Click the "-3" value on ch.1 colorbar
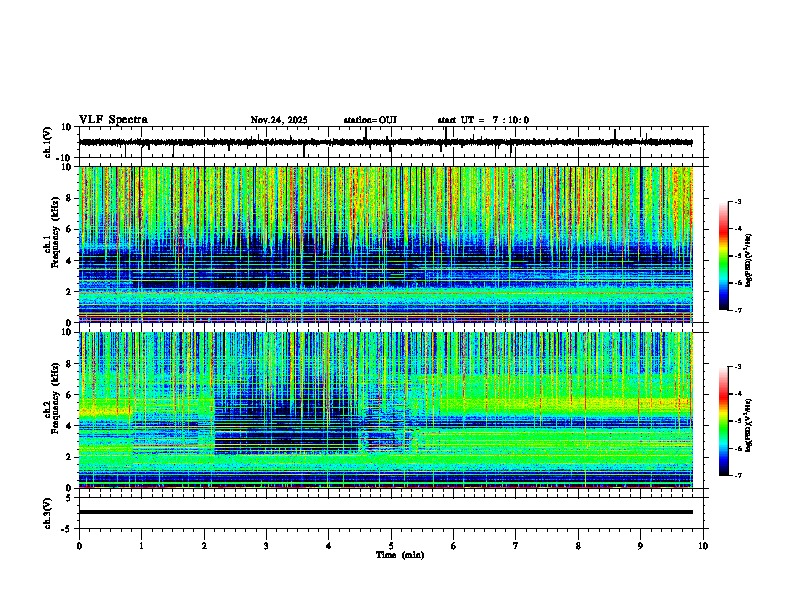 click(x=738, y=201)
